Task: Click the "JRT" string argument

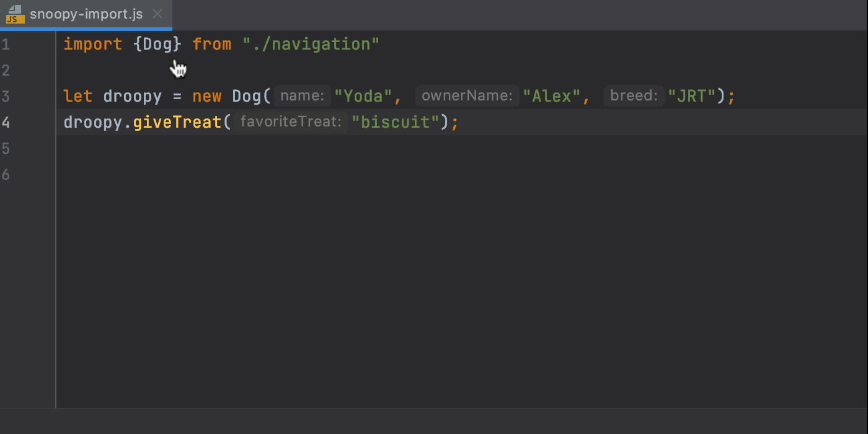Action: point(692,97)
